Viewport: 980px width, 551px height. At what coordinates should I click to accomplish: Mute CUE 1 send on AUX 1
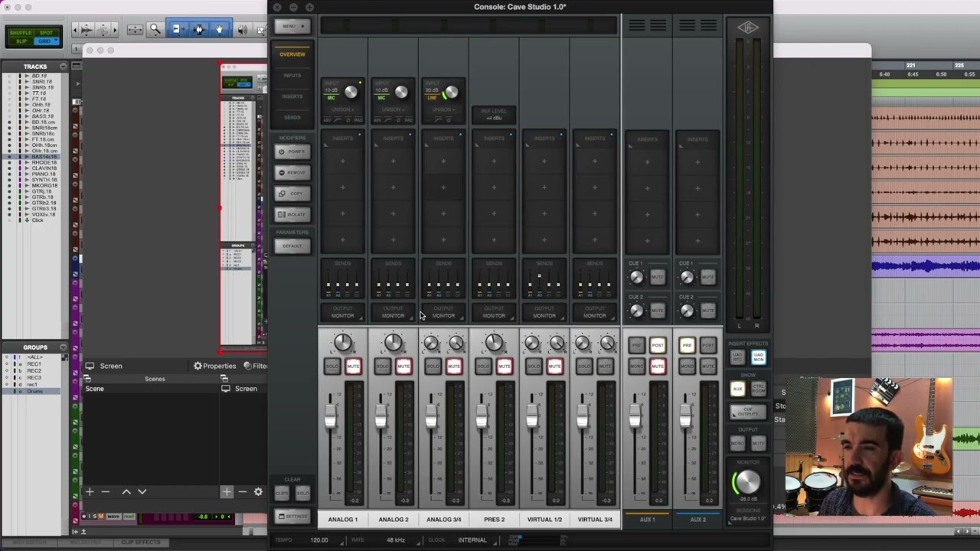click(658, 277)
